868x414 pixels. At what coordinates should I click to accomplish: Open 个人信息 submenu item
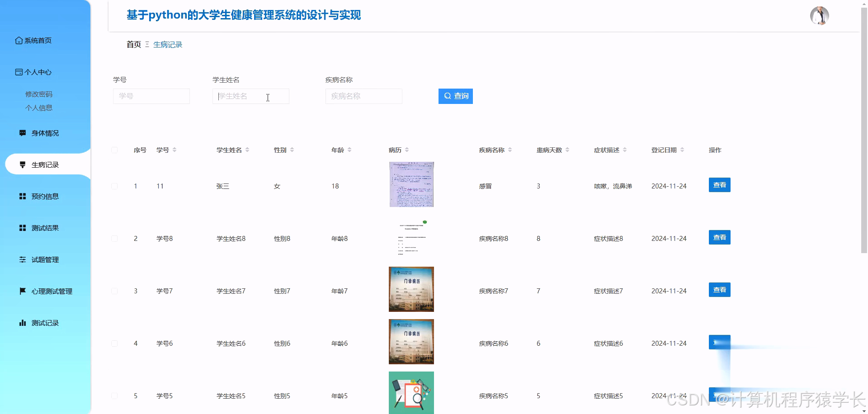[x=39, y=108]
